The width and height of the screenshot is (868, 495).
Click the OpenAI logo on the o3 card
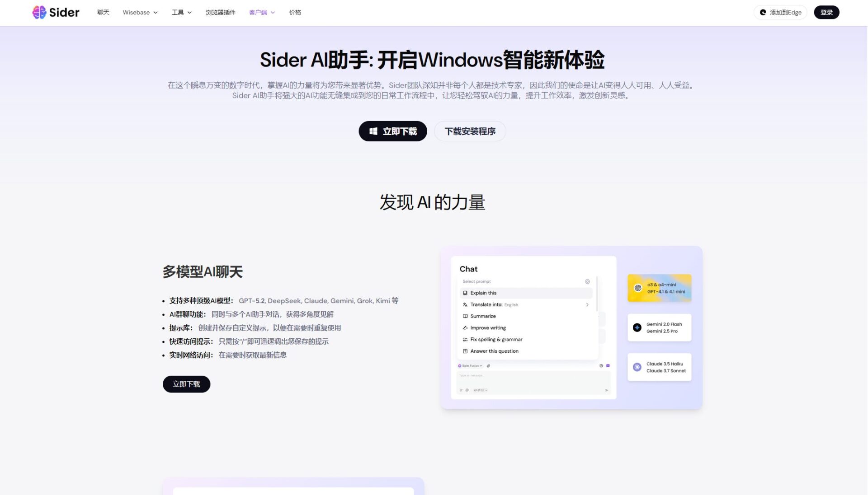(637, 288)
